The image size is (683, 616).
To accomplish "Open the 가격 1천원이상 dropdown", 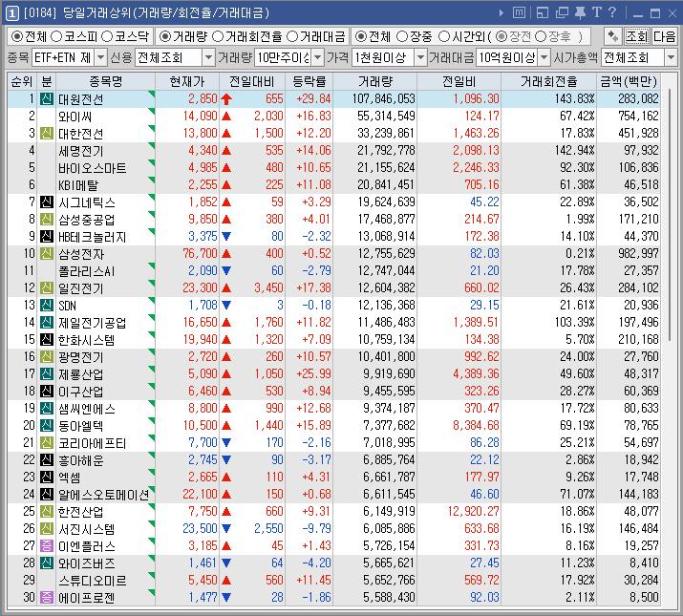I will coord(420,57).
